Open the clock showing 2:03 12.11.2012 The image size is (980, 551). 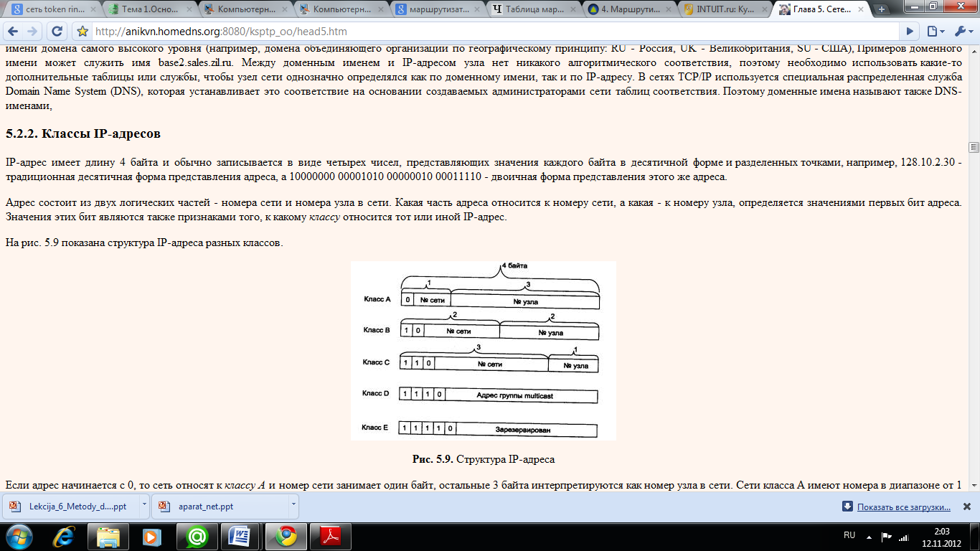click(x=941, y=536)
